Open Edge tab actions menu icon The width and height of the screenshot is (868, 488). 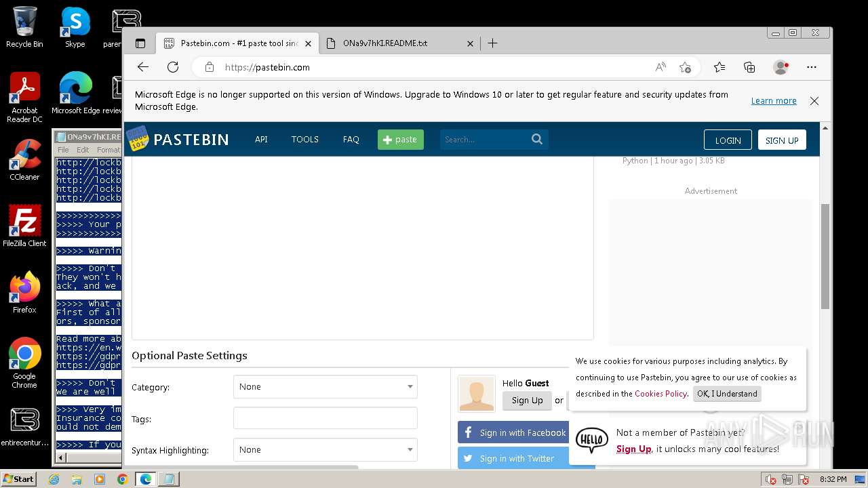140,43
